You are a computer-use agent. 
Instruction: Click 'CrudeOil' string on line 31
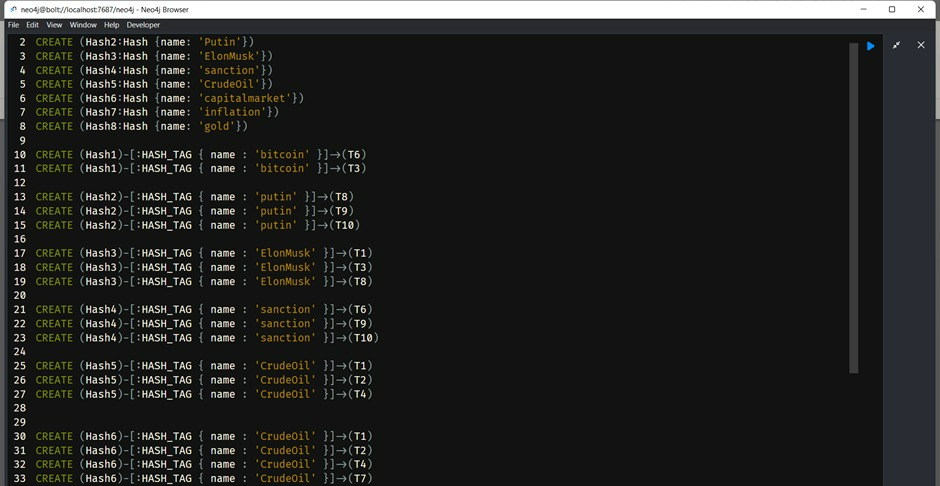pyautogui.click(x=285, y=450)
